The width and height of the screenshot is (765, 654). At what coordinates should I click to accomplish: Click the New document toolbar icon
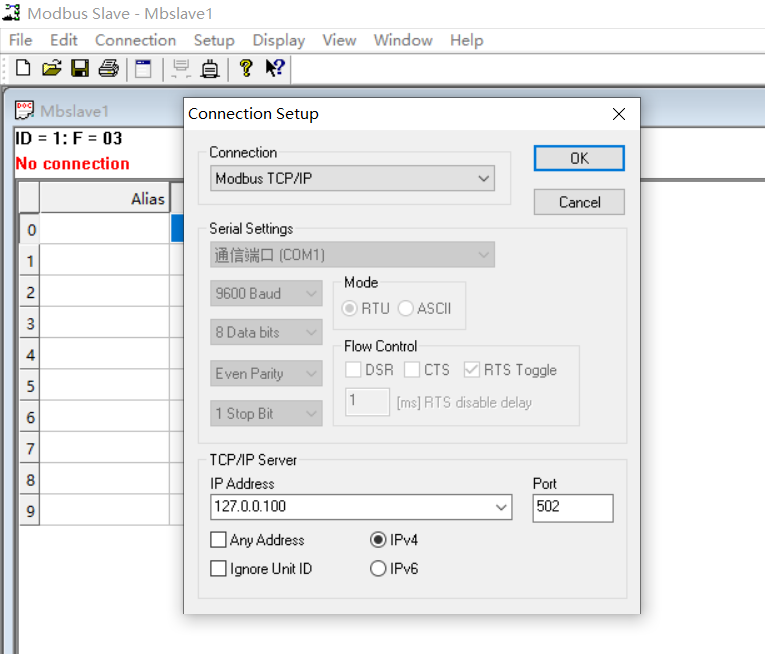pos(22,68)
